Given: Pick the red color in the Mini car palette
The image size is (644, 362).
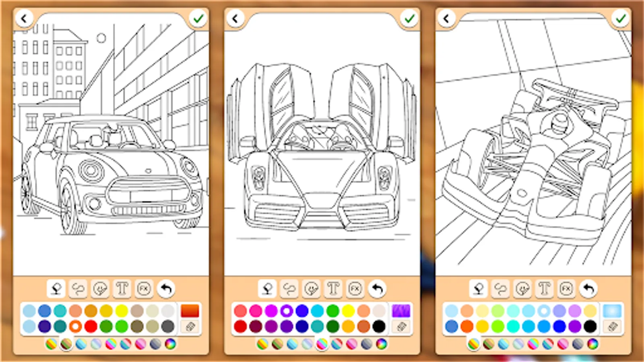Looking at the screenshot, I should click(x=91, y=326).
